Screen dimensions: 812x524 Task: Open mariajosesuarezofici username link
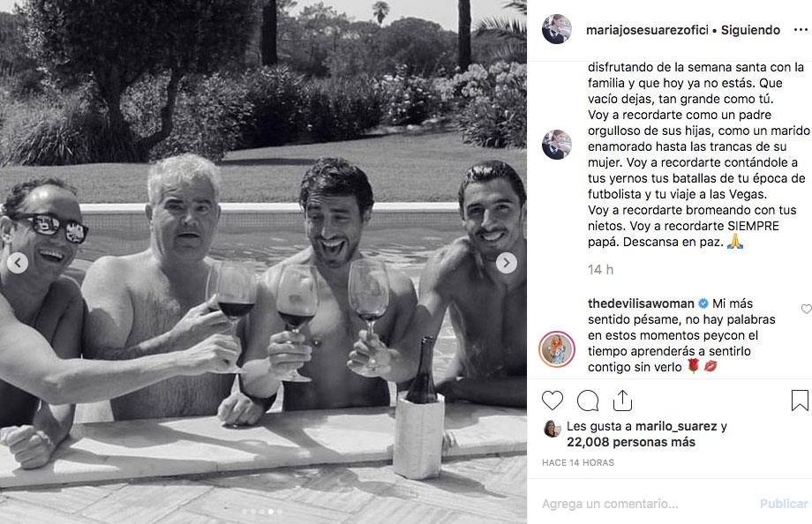[x=647, y=30]
